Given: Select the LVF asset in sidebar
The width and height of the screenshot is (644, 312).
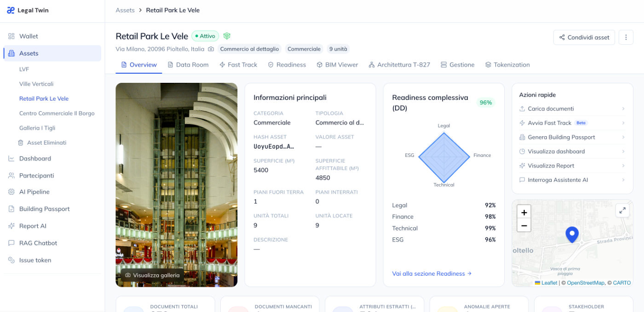Looking at the screenshot, I should [x=24, y=69].
